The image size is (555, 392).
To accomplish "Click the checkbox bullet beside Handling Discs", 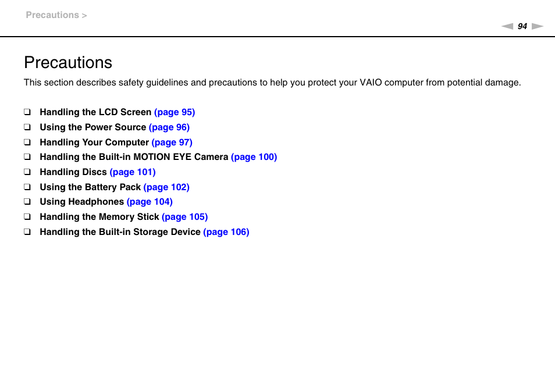I will coord(27,172).
